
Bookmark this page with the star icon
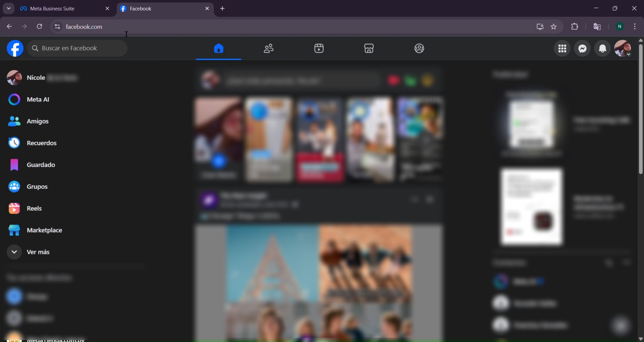(x=554, y=27)
